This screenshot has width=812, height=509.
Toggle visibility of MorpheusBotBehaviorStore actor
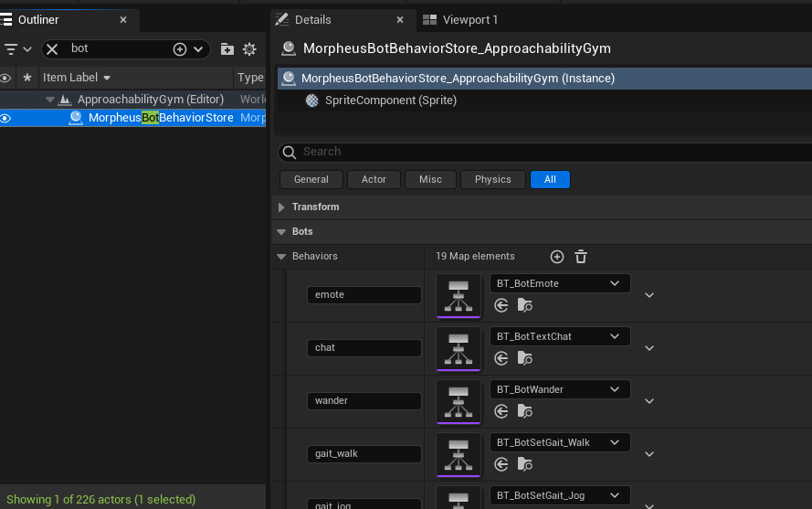(x=5, y=118)
